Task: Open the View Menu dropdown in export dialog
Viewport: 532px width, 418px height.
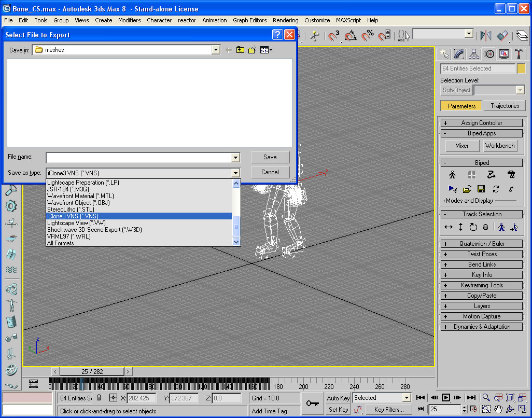Action: coord(267,50)
